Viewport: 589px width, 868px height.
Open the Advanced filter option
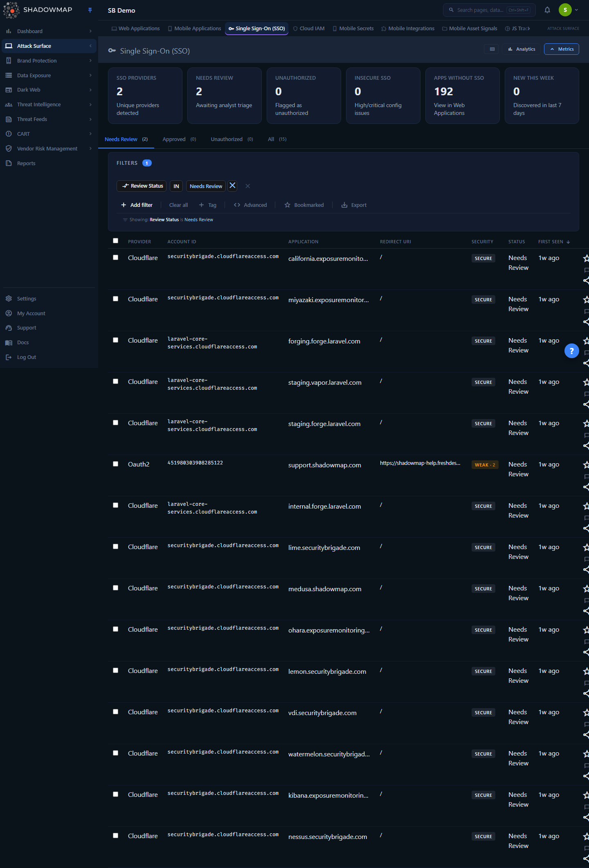point(250,205)
